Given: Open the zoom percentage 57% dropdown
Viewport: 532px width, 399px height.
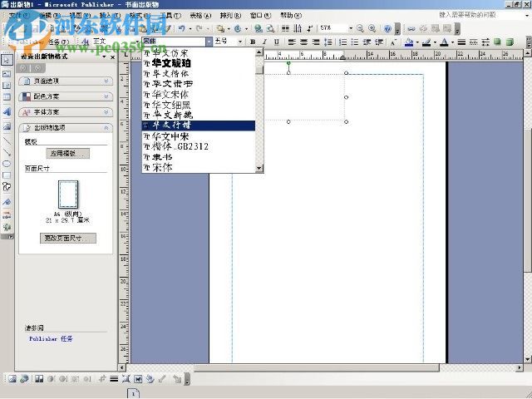Looking at the screenshot, I should click(x=351, y=28).
